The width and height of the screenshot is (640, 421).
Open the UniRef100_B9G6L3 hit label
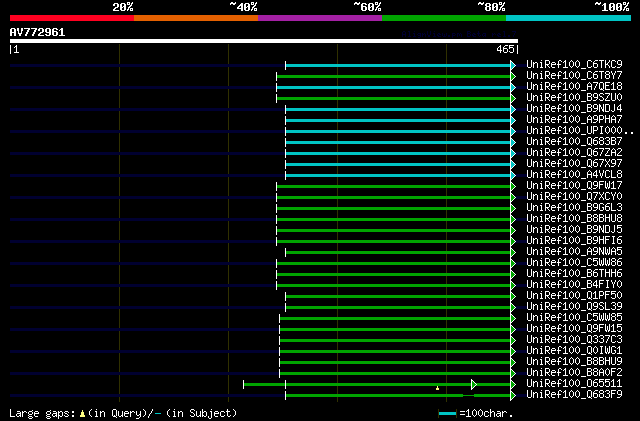coord(574,208)
